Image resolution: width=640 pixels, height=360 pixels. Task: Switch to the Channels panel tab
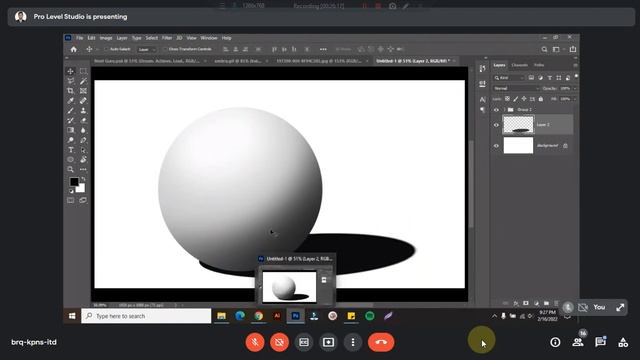(520, 65)
